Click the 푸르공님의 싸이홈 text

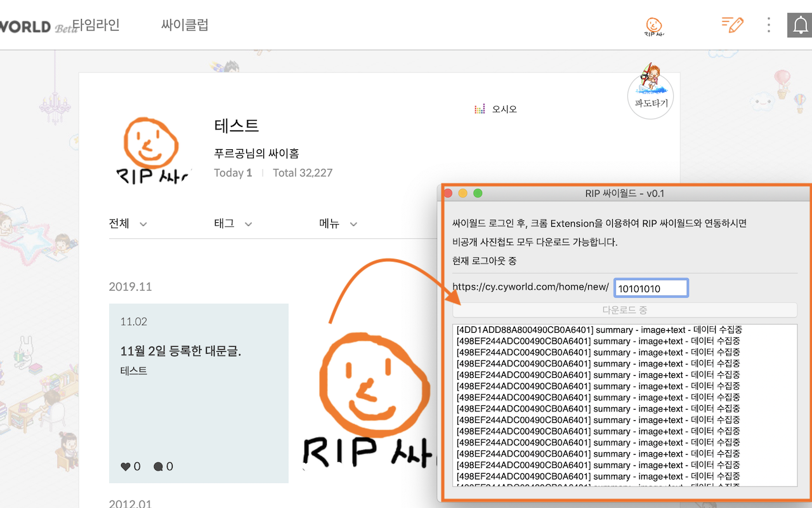click(x=256, y=154)
